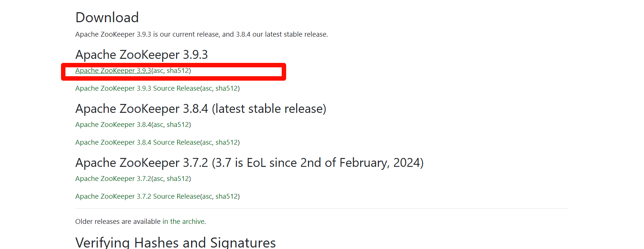Open the Apache ZooKeeper 3.7.2 download link

click(x=113, y=179)
